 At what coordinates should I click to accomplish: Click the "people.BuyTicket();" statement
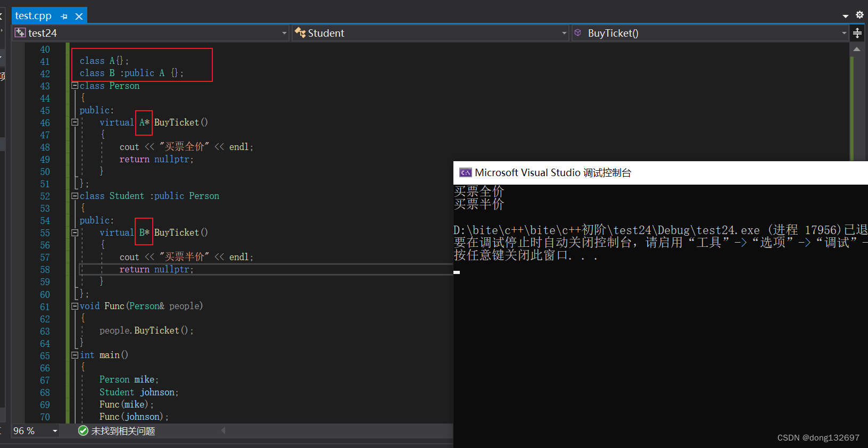(146, 330)
